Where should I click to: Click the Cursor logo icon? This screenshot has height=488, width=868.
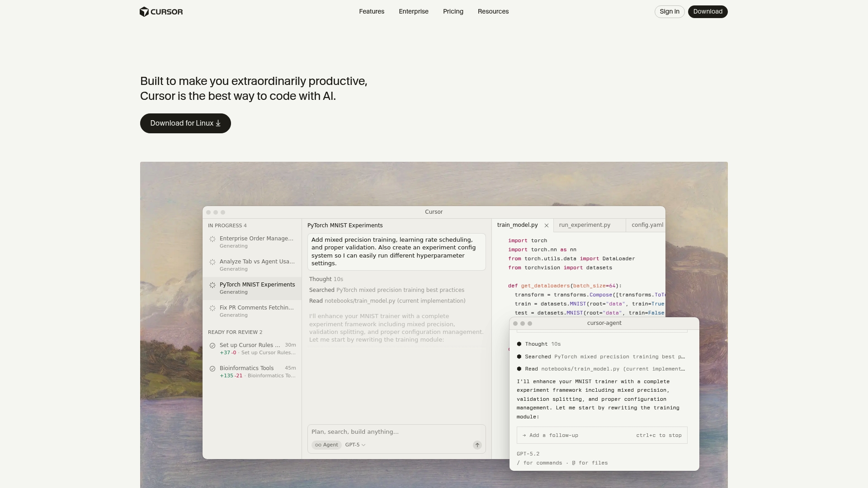[x=144, y=12]
